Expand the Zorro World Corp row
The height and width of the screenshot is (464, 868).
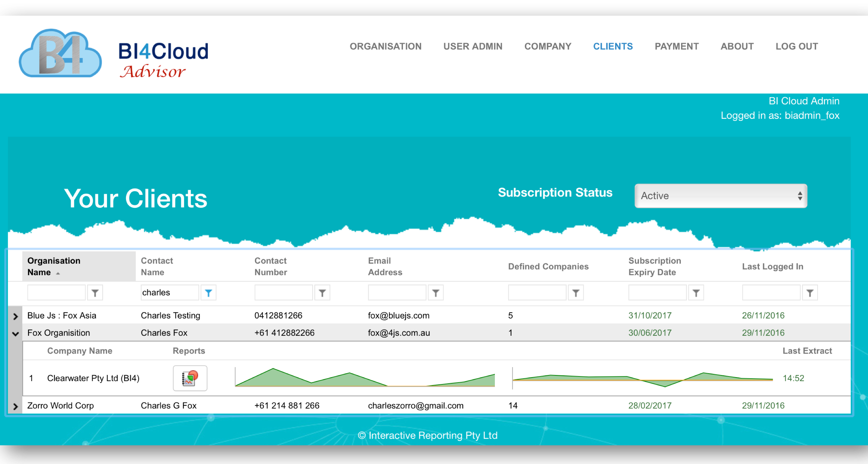point(15,406)
